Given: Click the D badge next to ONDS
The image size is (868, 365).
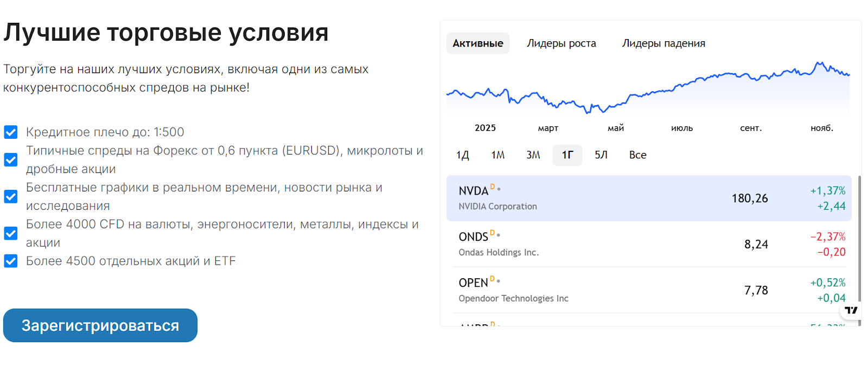Looking at the screenshot, I should point(493,233).
